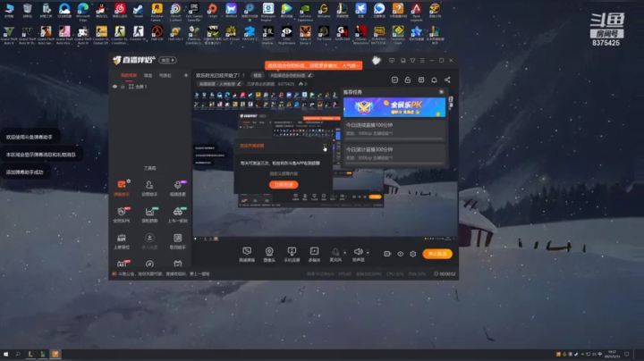This screenshot has width=644, height=361.
Task: Click the microphone icon in the bottom bar
Action: (x=335, y=254)
